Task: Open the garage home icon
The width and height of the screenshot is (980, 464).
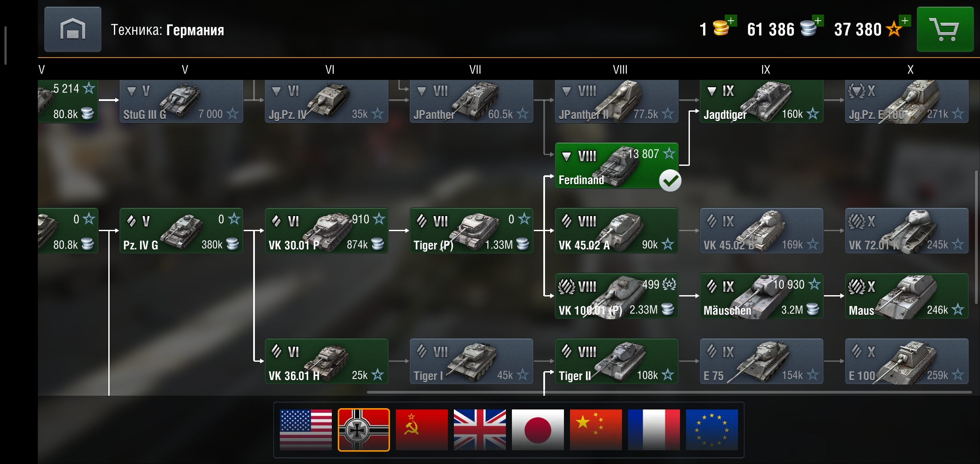Action: tap(73, 29)
